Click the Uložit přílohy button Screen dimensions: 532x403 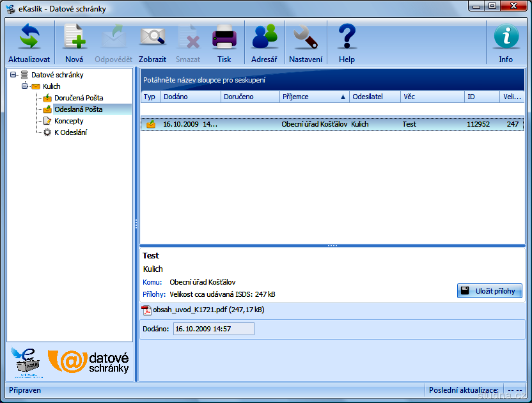[490, 291]
